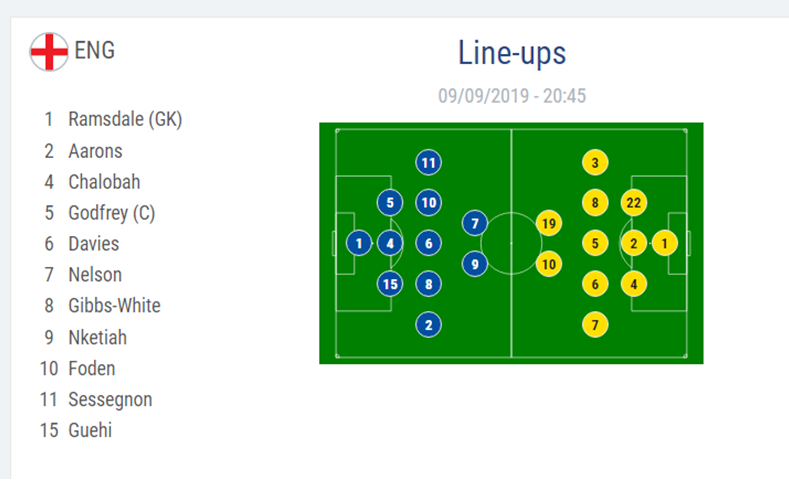Click yellow player marker number 3
The width and height of the screenshot is (789, 481).
pyautogui.click(x=595, y=163)
